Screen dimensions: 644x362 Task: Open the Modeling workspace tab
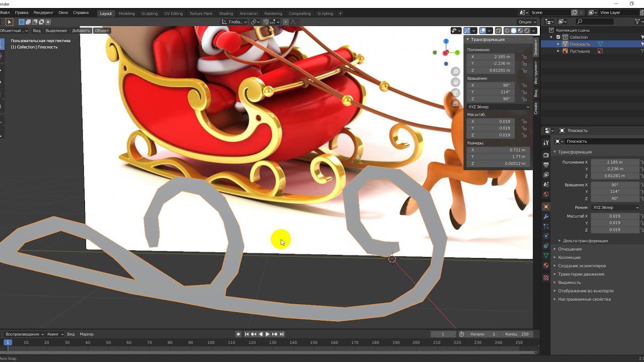tap(127, 14)
